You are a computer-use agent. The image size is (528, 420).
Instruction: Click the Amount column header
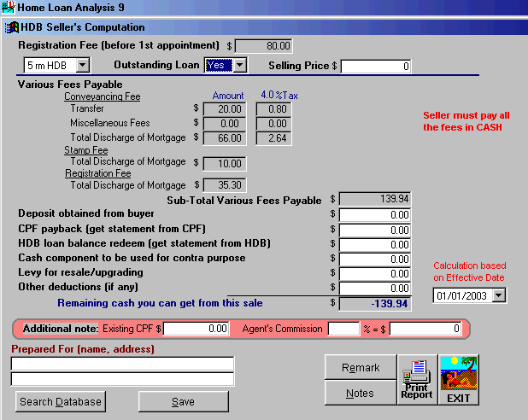228,96
